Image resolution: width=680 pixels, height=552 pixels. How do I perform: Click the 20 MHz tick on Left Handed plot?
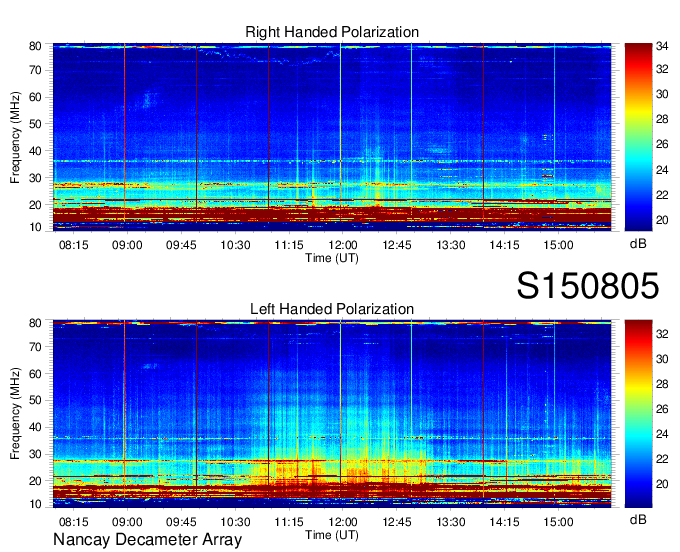click(x=35, y=481)
